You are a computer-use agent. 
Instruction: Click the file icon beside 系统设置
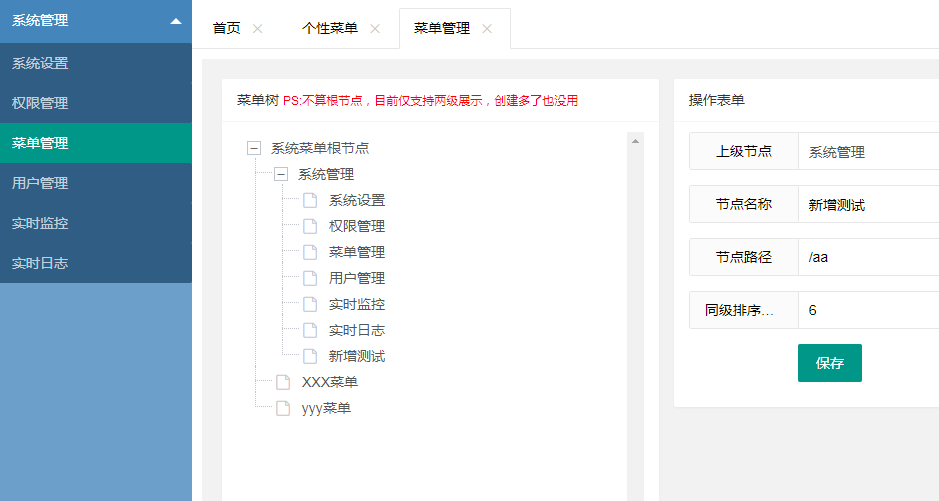pyautogui.click(x=310, y=201)
